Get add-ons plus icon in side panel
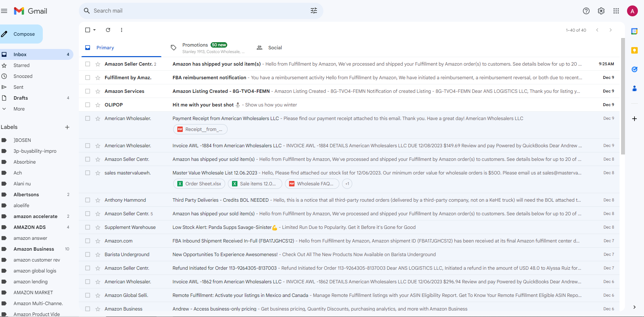The image size is (644, 317). [634, 119]
